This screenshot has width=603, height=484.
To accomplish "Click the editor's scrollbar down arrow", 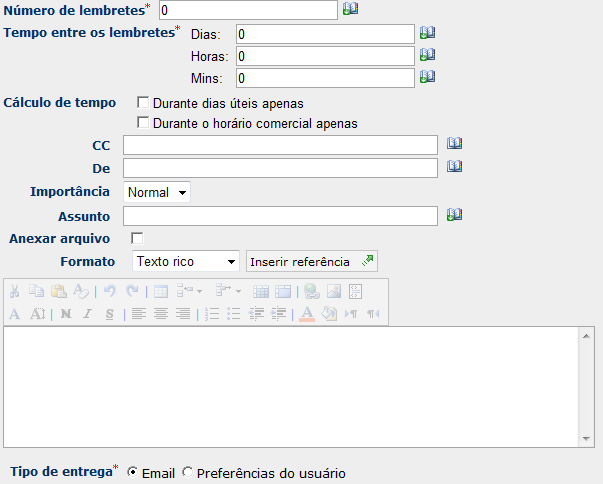I will (x=587, y=438).
